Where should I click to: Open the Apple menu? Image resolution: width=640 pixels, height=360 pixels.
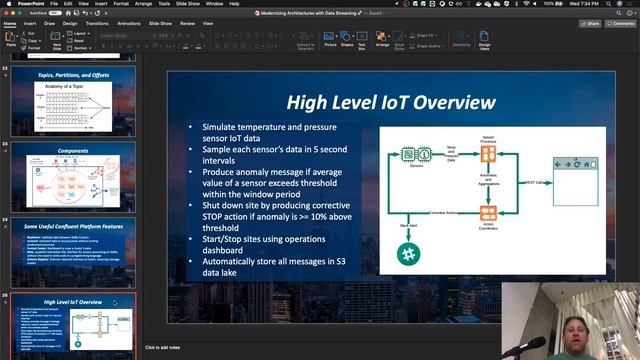click(x=9, y=4)
